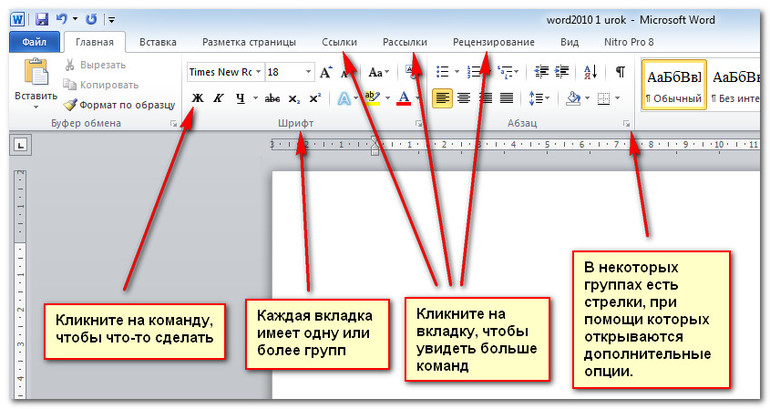This screenshot has width=770, height=409.
Task: Toggle bold formatting (Ж button)
Action: point(197,98)
